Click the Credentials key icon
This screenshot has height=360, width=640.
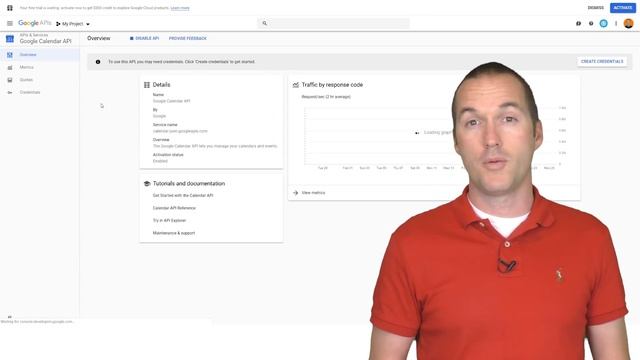(x=10, y=93)
